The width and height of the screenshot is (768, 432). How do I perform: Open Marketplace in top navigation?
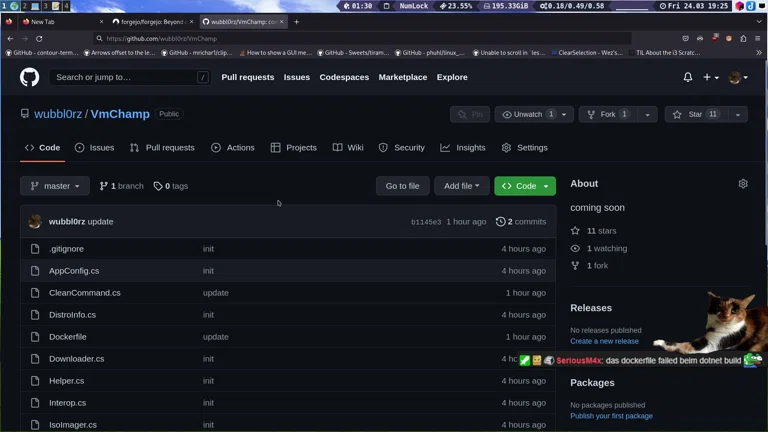pos(403,77)
